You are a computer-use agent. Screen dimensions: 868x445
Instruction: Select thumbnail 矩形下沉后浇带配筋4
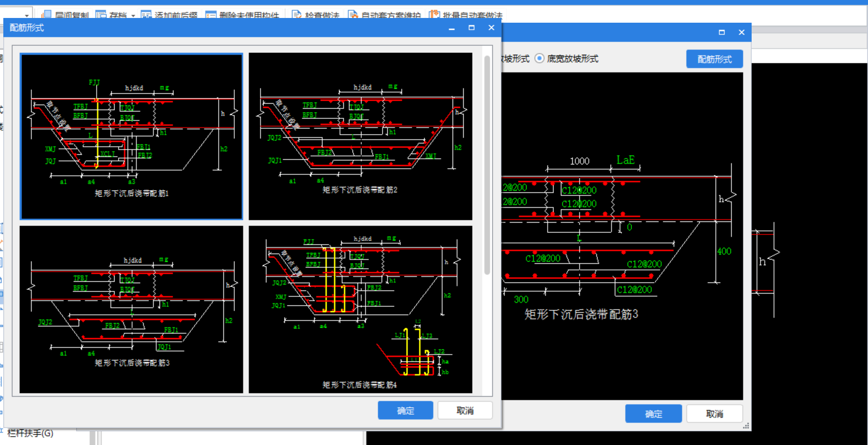(x=360, y=309)
